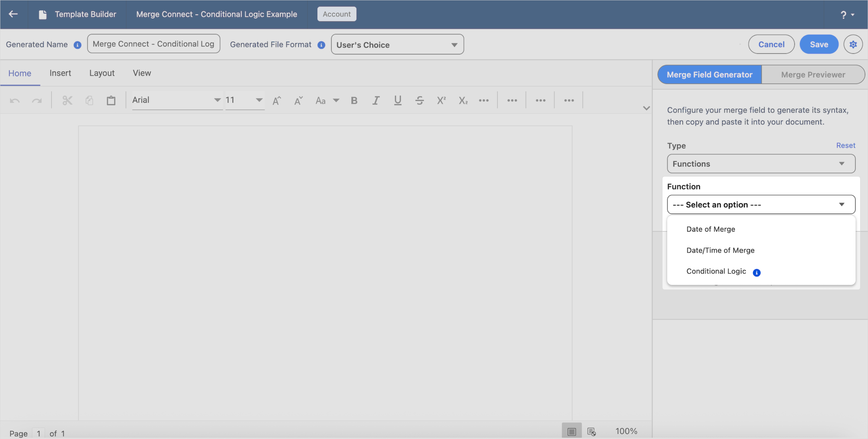Open the Arial font family dropdown

(177, 100)
